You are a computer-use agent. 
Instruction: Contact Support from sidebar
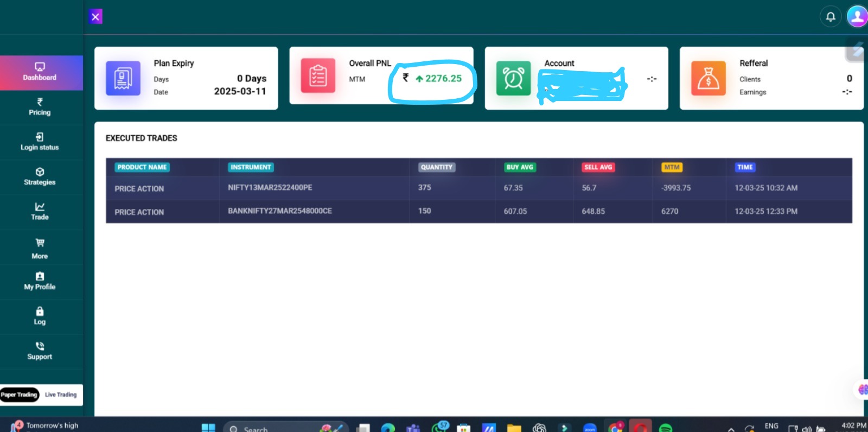pyautogui.click(x=40, y=351)
